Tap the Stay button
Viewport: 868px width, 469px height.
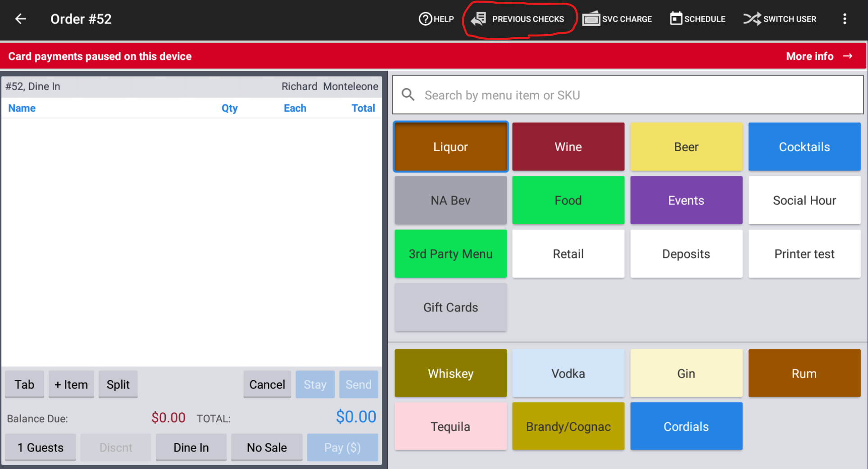click(315, 384)
